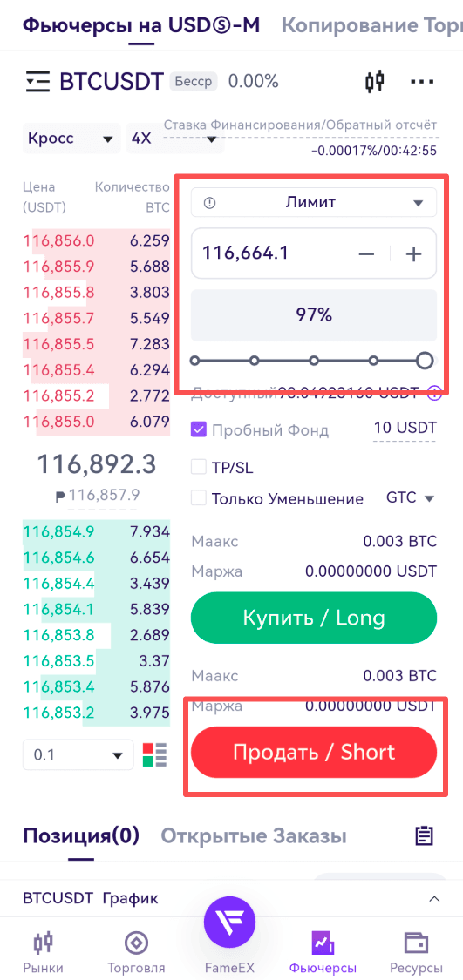463x980 pixels.
Task: Open the Ресурсы wallet icon
Action: (415, 953)
